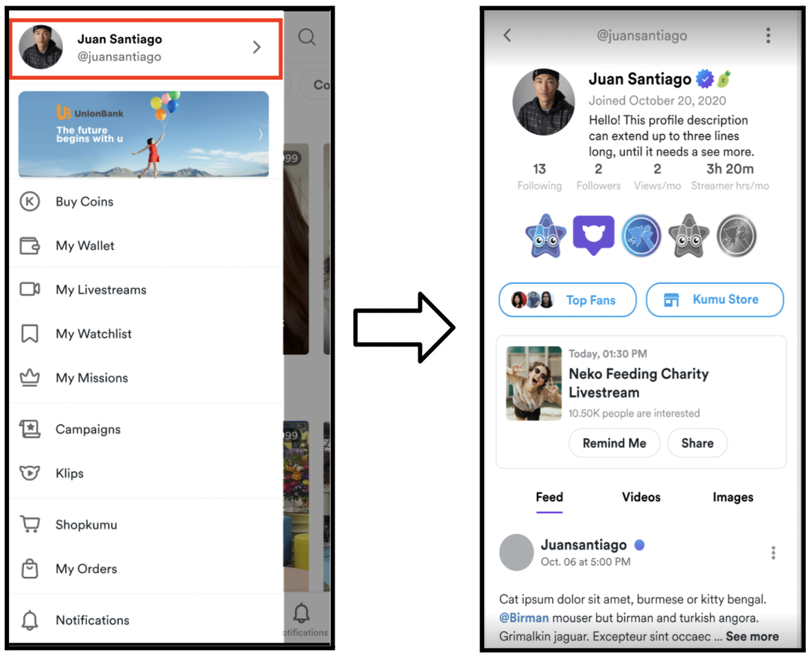Go back using the profile back arrow

point(508,35)
